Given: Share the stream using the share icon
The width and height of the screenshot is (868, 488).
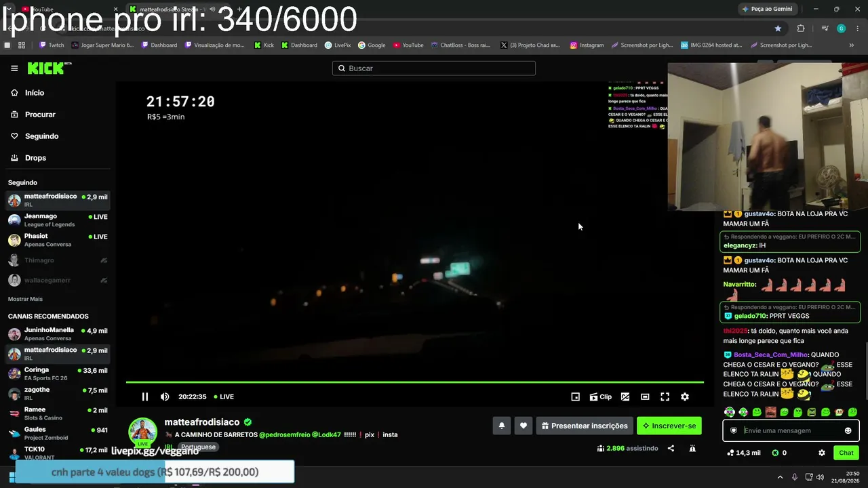Looking at the screenshot, I should coord(671,448).
